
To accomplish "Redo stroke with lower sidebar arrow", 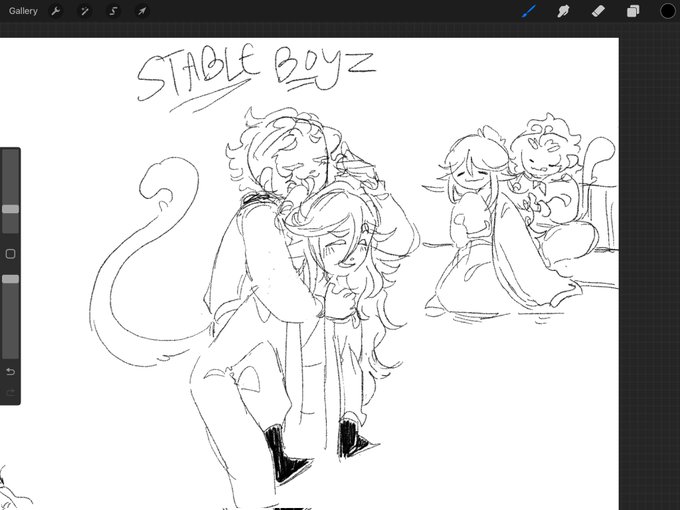I will pyautogui.click(x=10, y=392).
